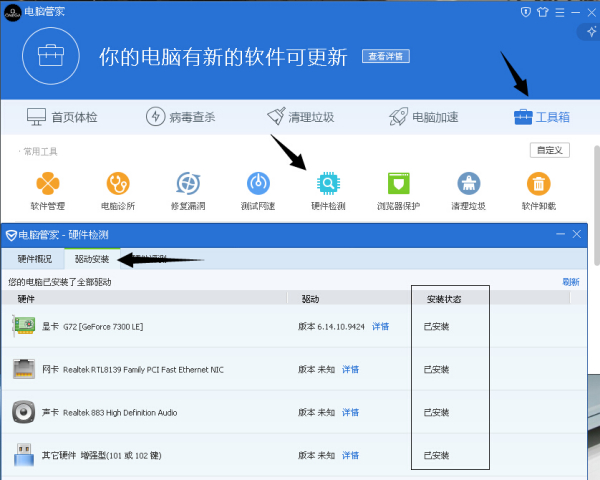Open main menu hamburger icon
The width and height of the screenshot is (600, 480).
pyautogui.click(x=559, y=12)
